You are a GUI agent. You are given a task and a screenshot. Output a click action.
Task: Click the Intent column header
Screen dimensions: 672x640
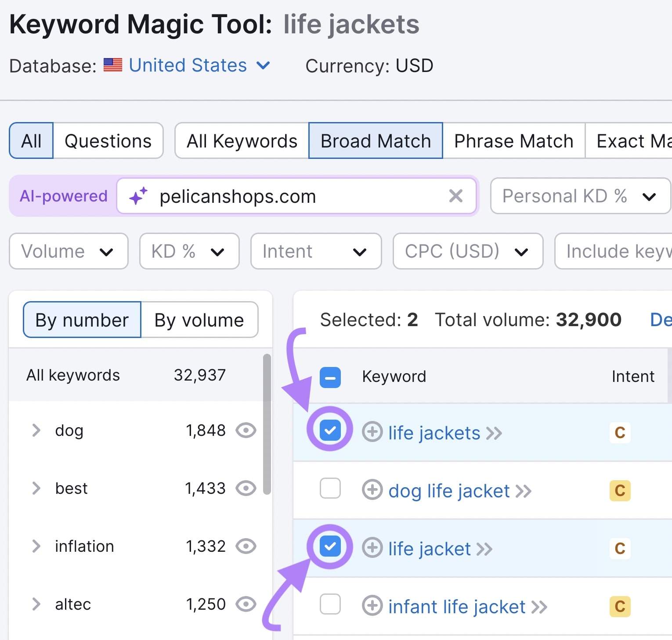(x=633, y=377)
